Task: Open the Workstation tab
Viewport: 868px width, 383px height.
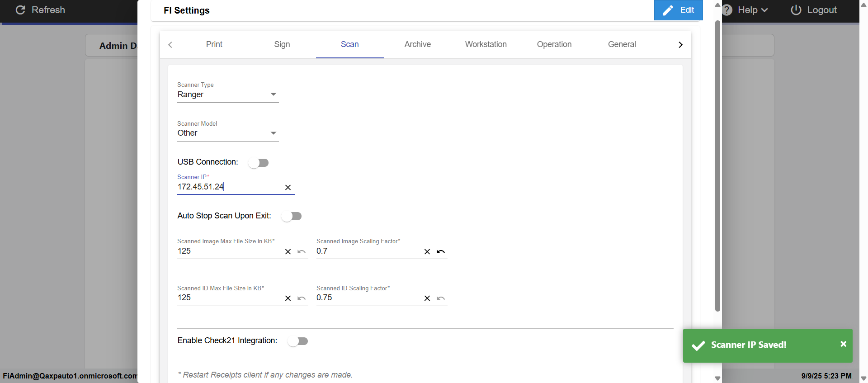Action: click(486, 44)
